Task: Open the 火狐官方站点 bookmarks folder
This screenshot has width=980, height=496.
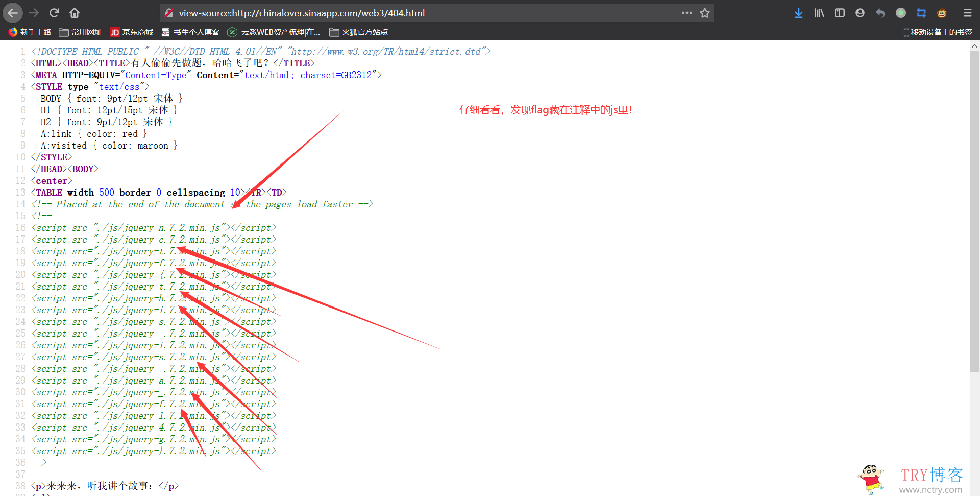Action: point(359,32)
